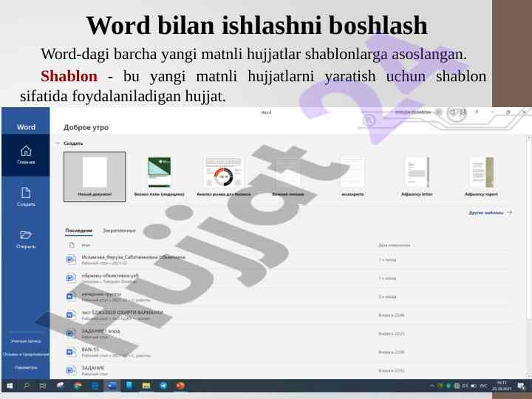Screen dimensions: 532x399
Task: Open Параметры in sidebar
Action: [x=26, y=367]
